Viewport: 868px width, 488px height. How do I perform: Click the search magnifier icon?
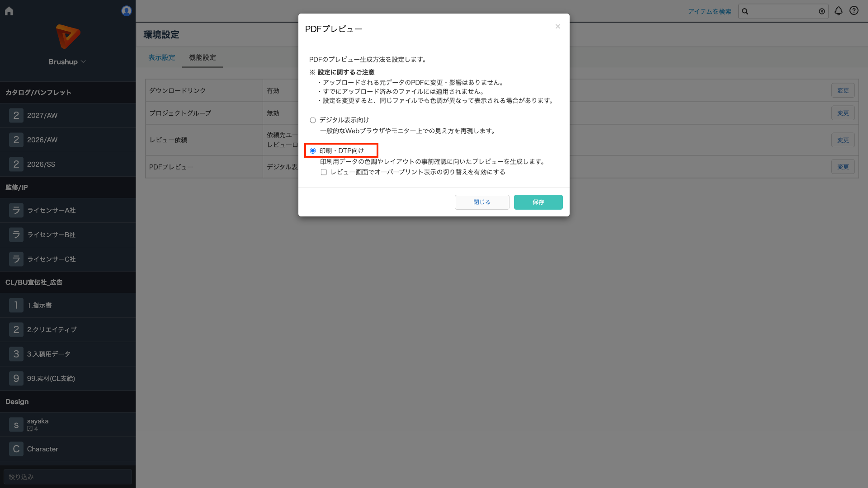pos(745,11)
